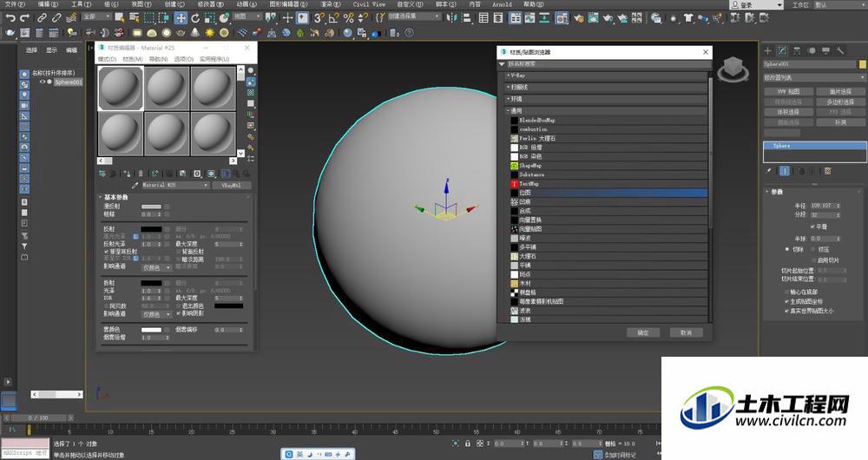Click Get Material icon in Material Editor
Viewport: 868px width, 460px height.
point(102,174)
